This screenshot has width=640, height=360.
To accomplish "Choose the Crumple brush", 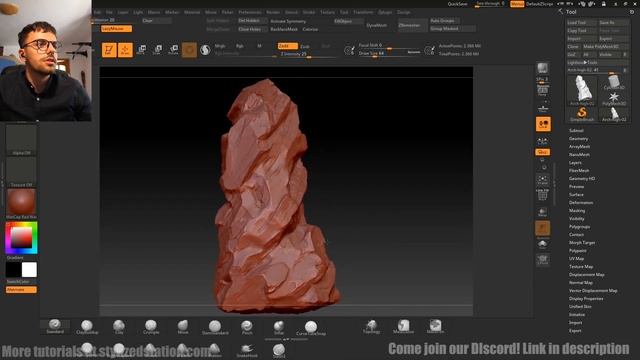I will click(151, 327).
